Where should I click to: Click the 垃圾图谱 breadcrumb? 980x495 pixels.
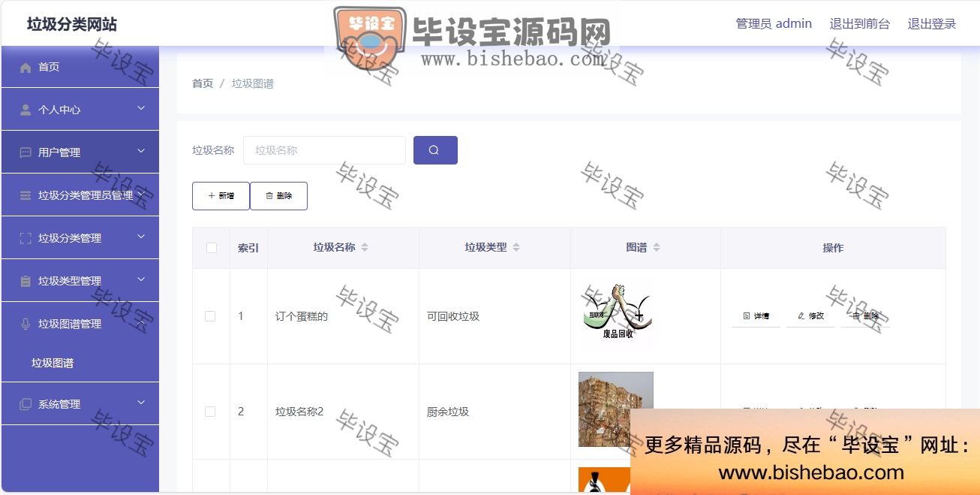[253, 83]
